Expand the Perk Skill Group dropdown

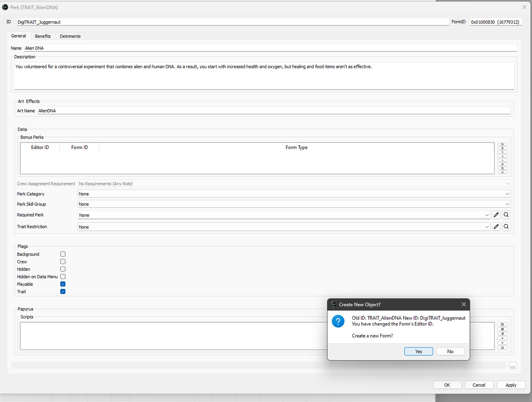[x=294, y=204]
